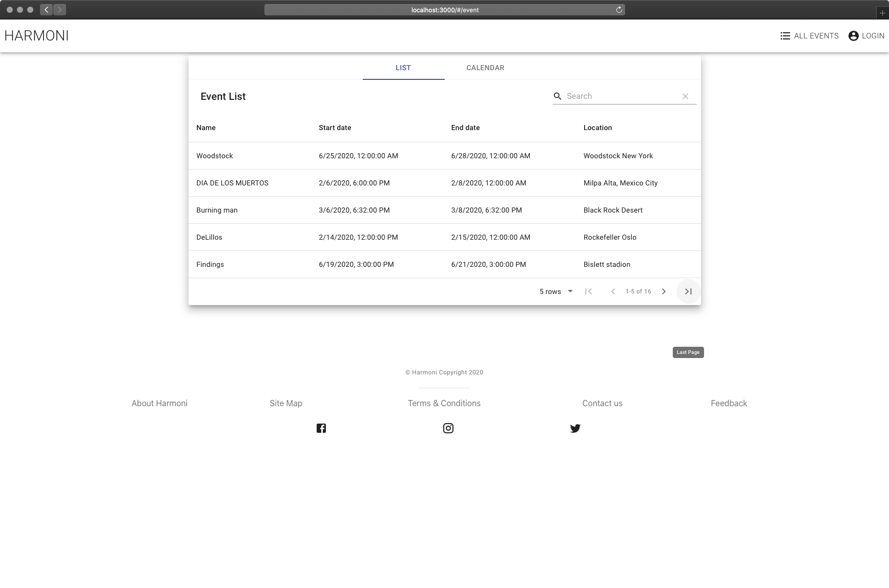Open the Facebook icon in the footer

pyautogui.click(x=321, y=428)
